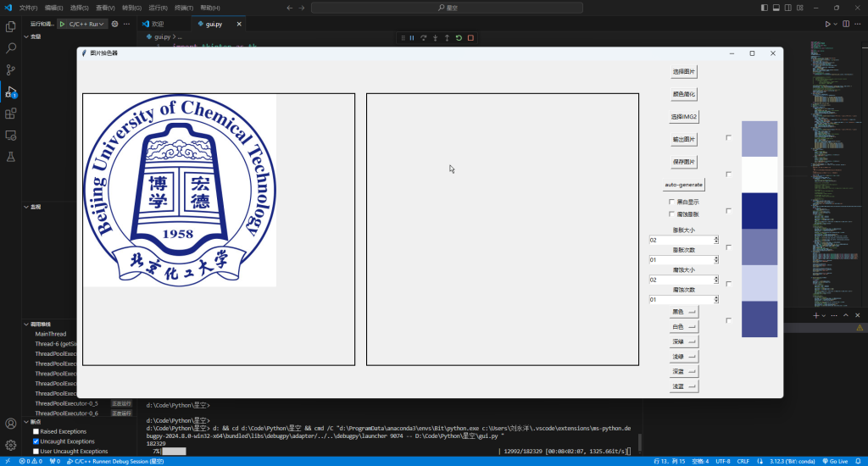The height and width of the screenshot is (466, 868).
Task: Open the Explorer view in activity bar
Action: (x=11, y=27)
